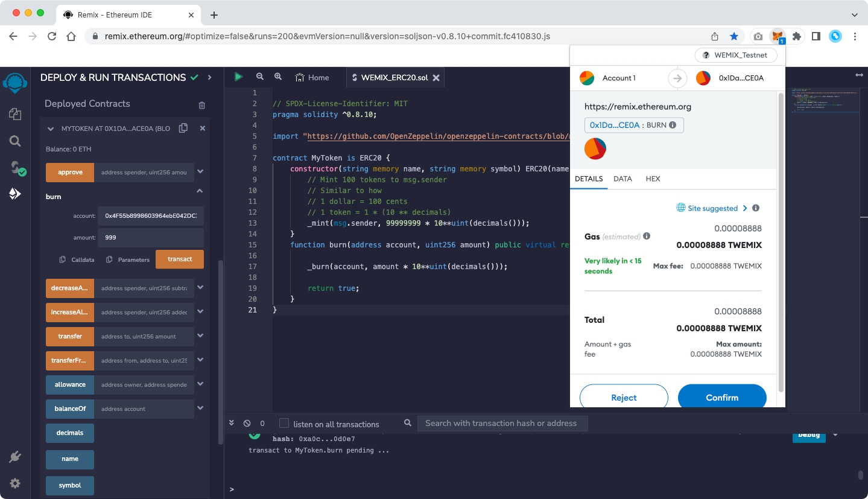868x499 pixels.
Task: Enable listen on all transactions checkbox
Action: [284, 424]
